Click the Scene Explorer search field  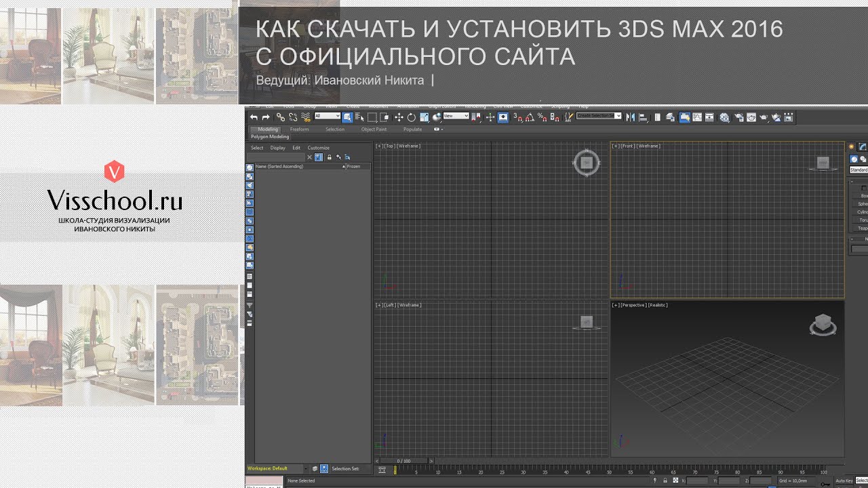click(x=277, y=157)
